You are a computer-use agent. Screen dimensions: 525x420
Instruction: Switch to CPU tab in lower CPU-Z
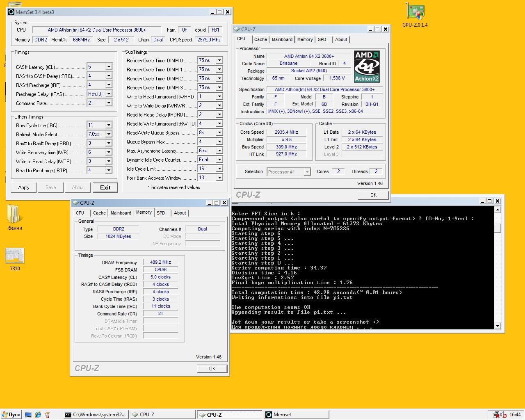pyautogui.click(x=80, y=213)
